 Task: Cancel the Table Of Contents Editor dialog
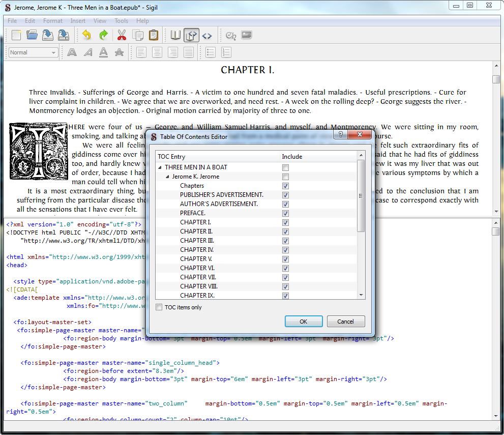point(345,322)
